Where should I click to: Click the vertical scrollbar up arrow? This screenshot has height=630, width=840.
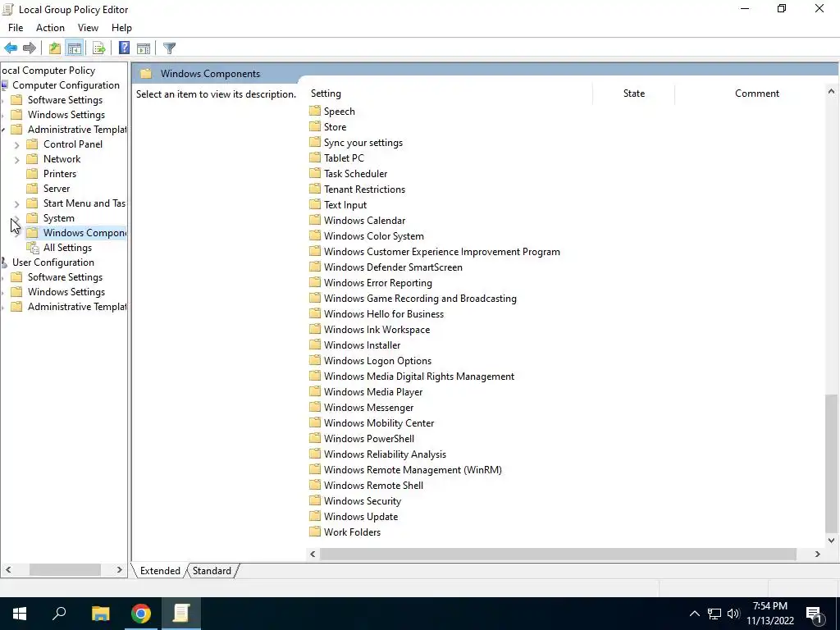(831, 92)
